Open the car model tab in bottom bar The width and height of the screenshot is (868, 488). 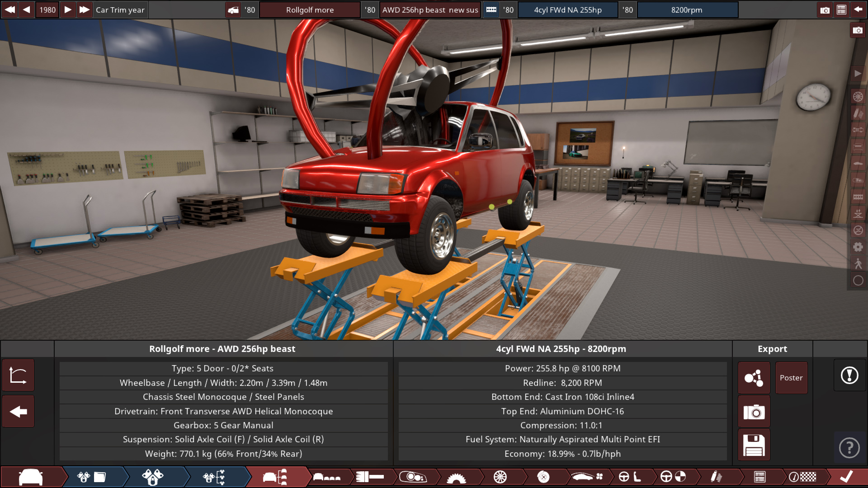pos(31,477)
